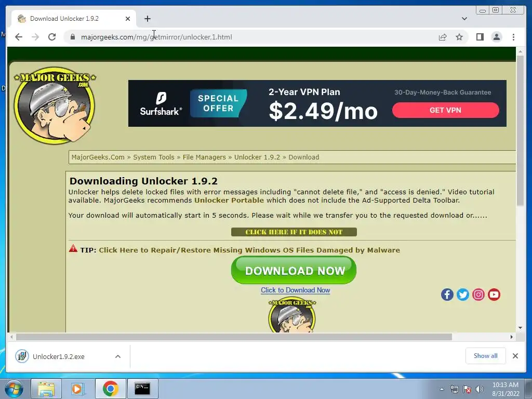This screenshot has height=399, width=532.
Task: Click the small MajorGeeks logo below download link
Action: 292,315
